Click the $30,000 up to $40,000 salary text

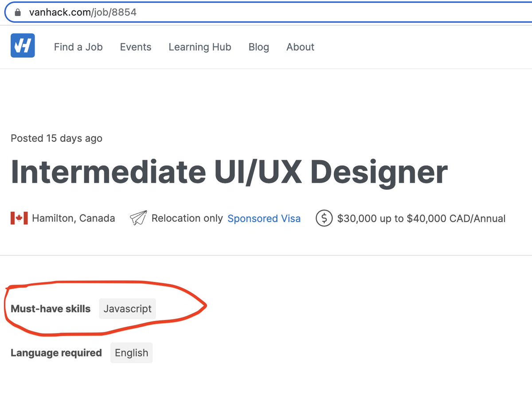pos(422,219)
